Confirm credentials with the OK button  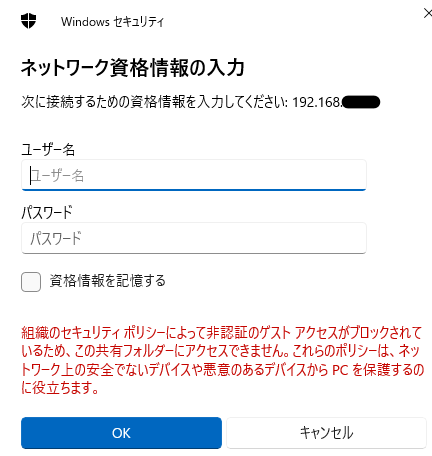click(121, 433)
